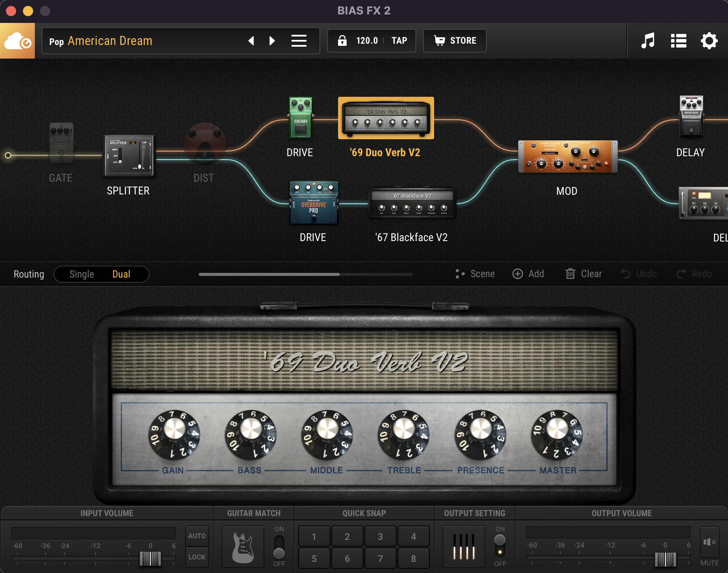Select the Overdrive Pro DRIVE pedal
This screenshot has height=573, width=728.
(x=314, y=203)
